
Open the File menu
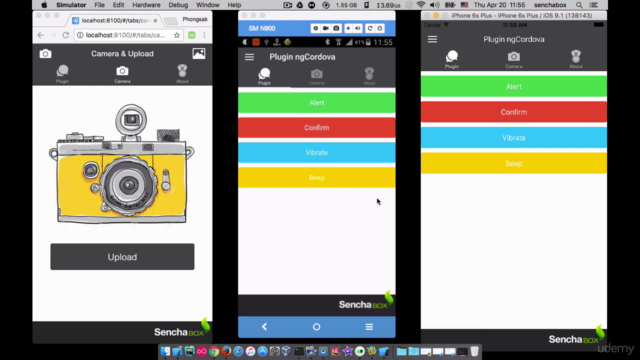point(100,5)
